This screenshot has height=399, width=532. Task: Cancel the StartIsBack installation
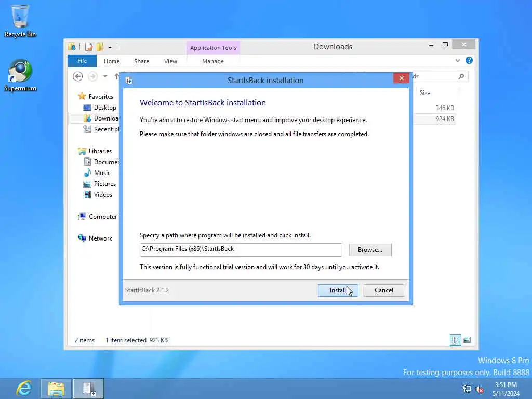[384, 290]
